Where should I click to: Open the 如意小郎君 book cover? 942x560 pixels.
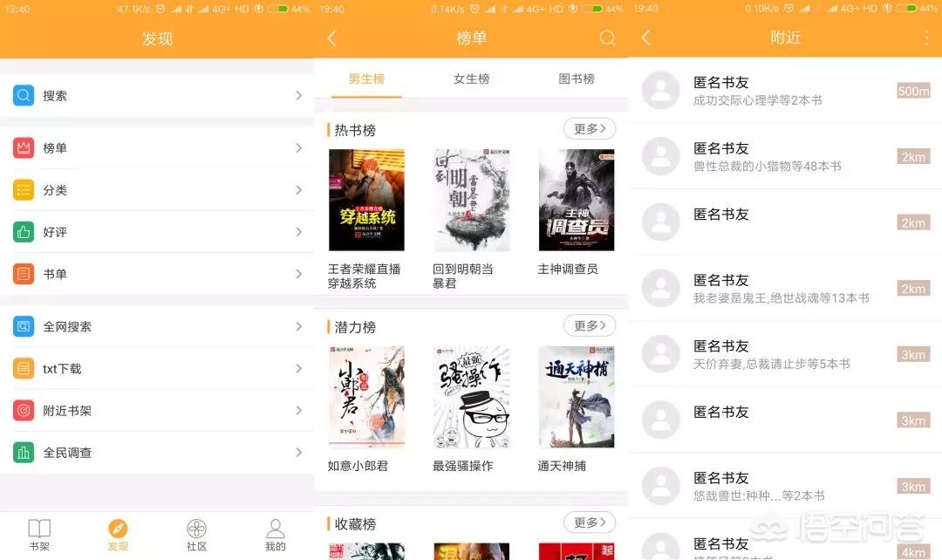point(366,397)
